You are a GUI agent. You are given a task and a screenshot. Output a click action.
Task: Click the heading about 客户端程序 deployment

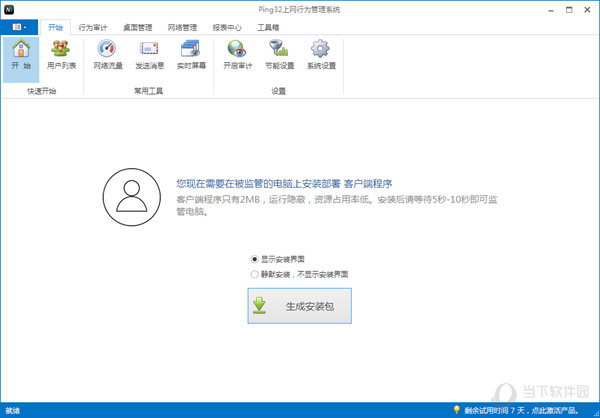(284, 184)
